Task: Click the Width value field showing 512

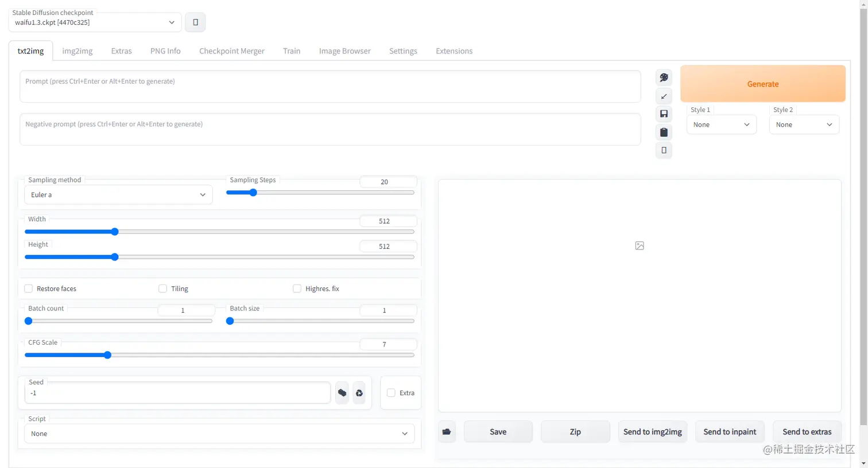Action: (x=388, y=221)
